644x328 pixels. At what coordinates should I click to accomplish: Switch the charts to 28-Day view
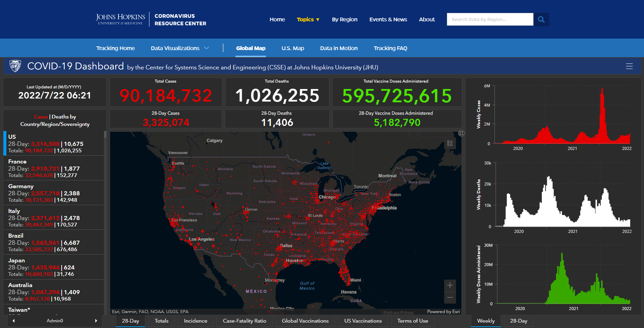518,321
